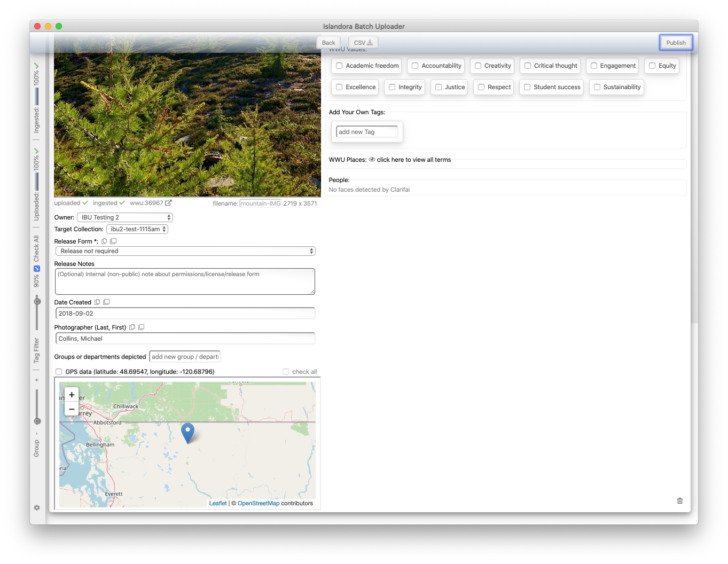This screenshot has width=728, height=564.
Task: Click the green check beside uploaded status
Action: click(85, 203)
